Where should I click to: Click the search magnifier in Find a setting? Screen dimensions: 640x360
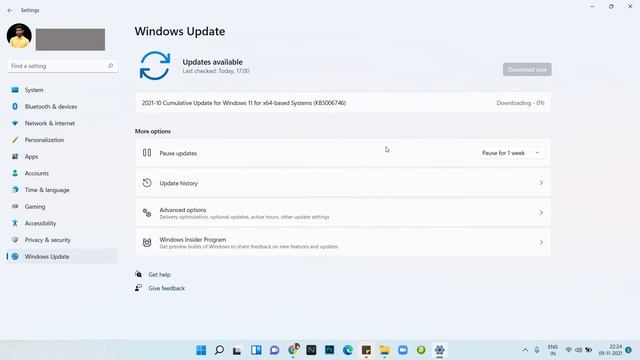[110, 66]
